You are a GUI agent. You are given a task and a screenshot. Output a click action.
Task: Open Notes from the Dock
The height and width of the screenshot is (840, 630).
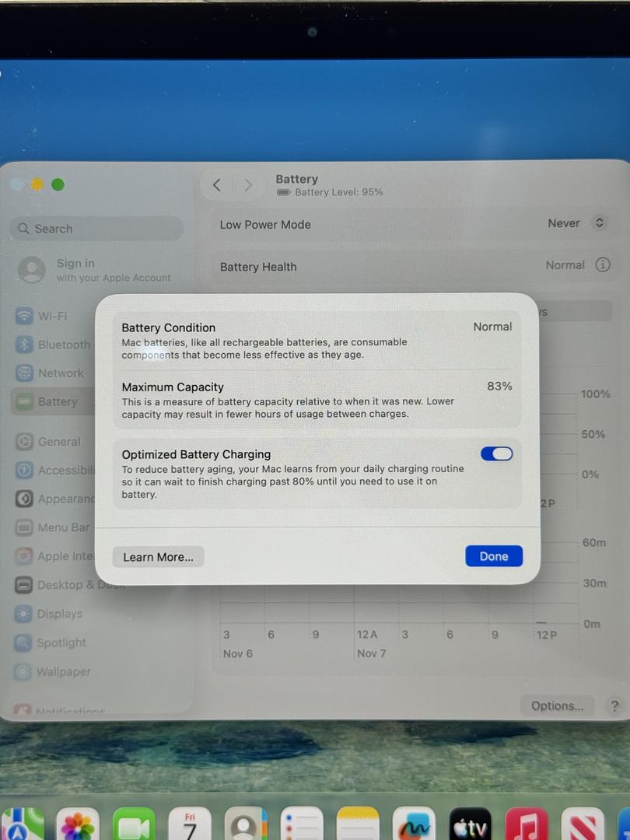[358, 823]
